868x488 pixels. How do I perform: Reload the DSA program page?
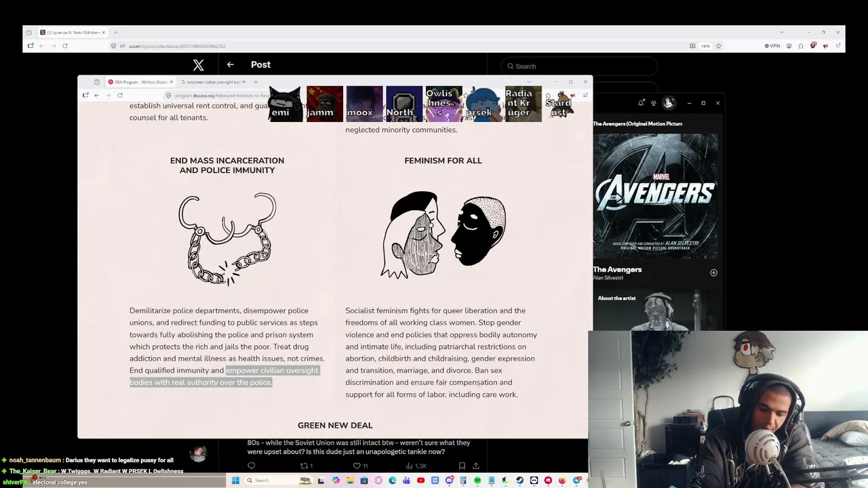pos(119,96)
